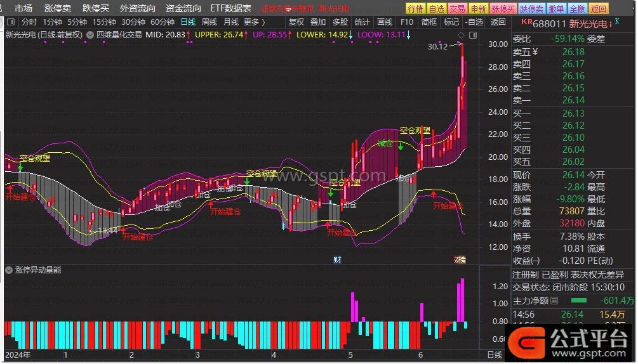Open the 市场 menu
Viewport: 638px width, 364px height.
click(x=23, y=8)
